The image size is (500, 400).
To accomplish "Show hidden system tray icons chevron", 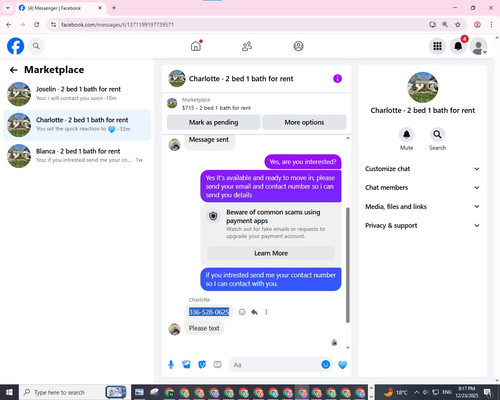I will point(417,392).
